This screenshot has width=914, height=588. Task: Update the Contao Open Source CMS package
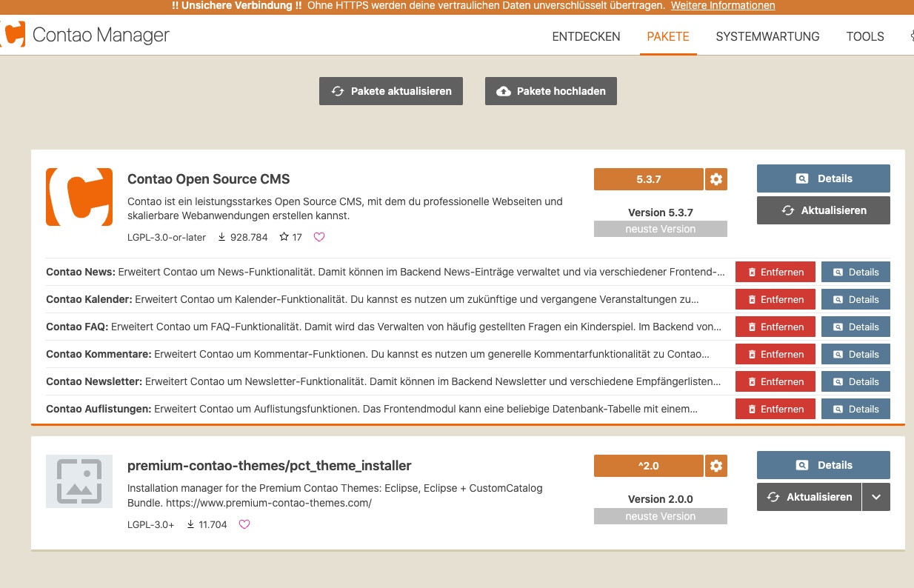tap(823, 210)
